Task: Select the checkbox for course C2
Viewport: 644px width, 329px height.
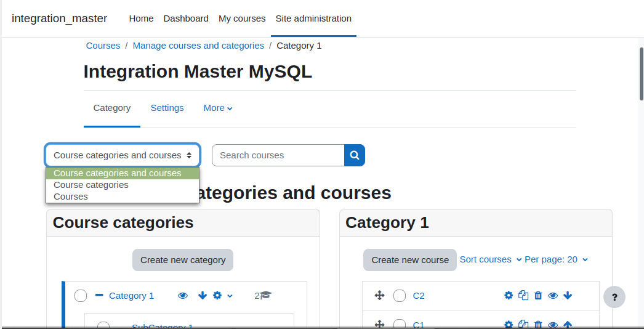Action: pyautogui.click(x=399, y=296)
